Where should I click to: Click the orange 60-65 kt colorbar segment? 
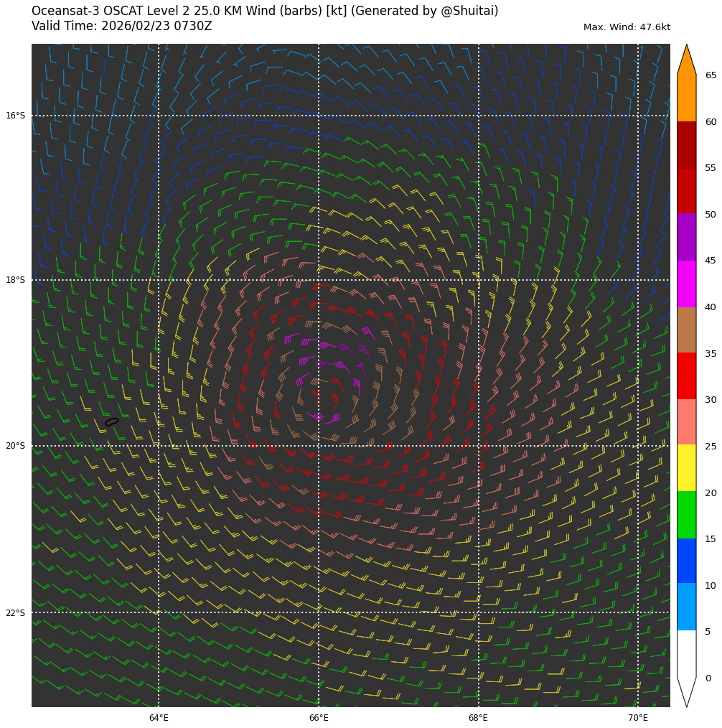[686, 98]
